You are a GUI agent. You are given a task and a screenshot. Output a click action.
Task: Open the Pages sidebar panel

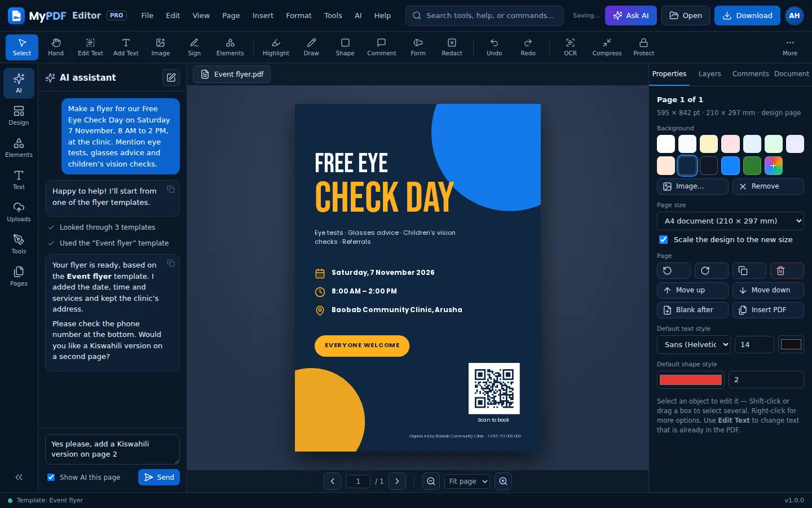[x=19, y=276]
